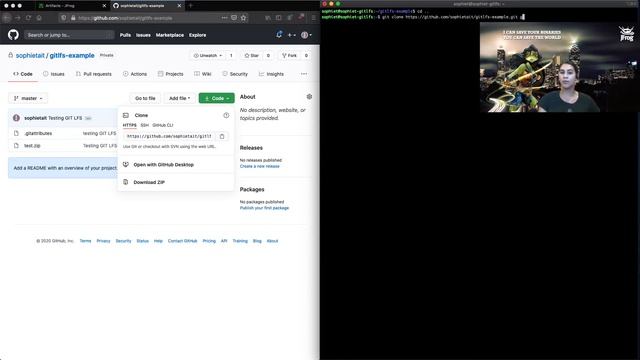Image resolution: width=640 pixels, height=360 pixels.
Task: Open the browser home button
Action: tap(39, 18)
